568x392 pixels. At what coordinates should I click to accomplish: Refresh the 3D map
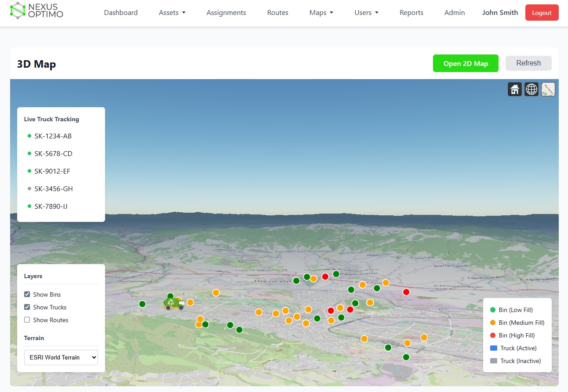[x=528, y=63]
